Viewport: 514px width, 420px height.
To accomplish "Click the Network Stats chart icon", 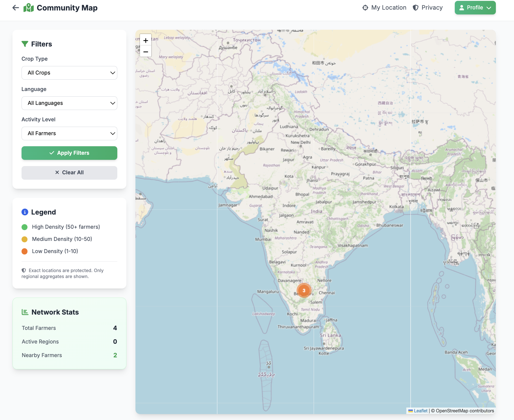I will coord(25,312).
